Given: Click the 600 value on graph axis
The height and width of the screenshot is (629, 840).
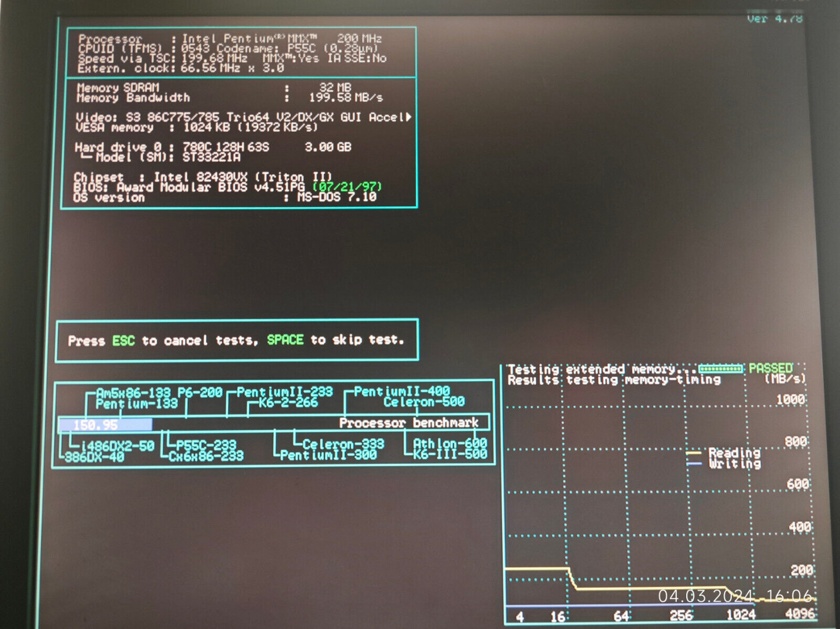Looking at the screenshot, I should [x=797, y=484].
